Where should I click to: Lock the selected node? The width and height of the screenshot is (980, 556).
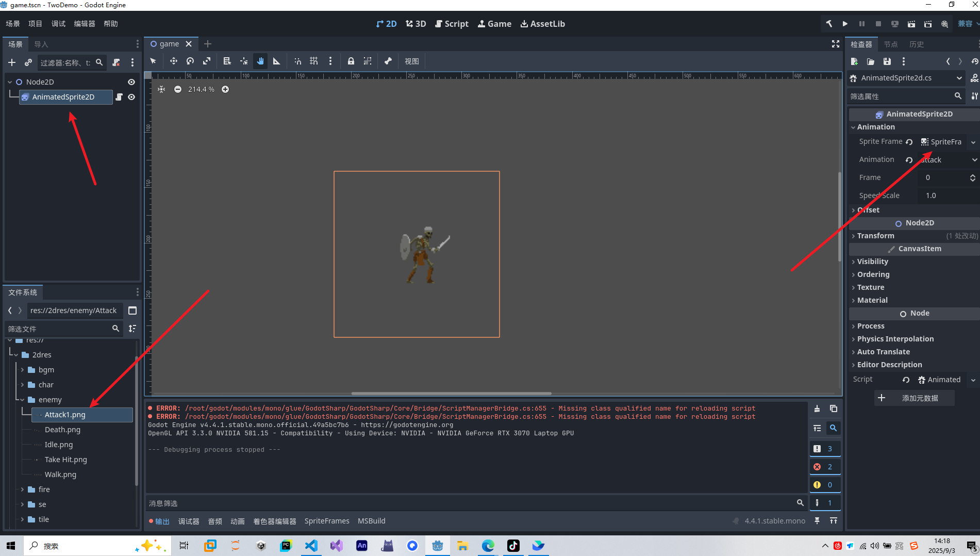tap(351, 61)
